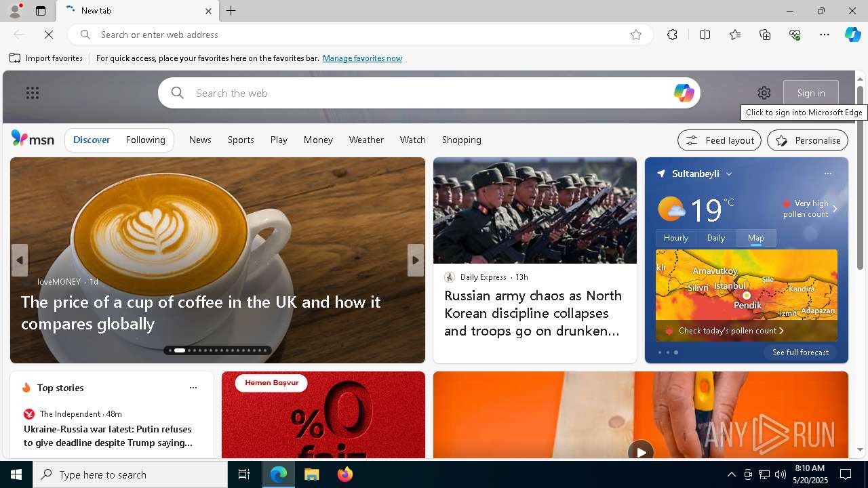This screenshot has height=488, width=868.
Task: Focus Search the web box
Action: (429, 93)
